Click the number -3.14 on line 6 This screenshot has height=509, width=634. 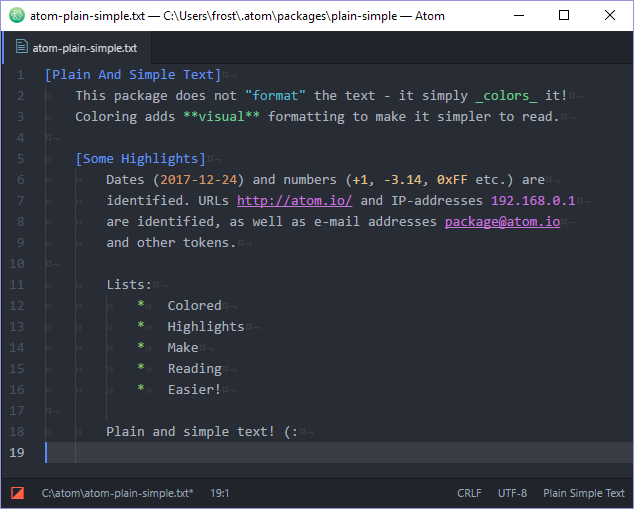coord(402,180)
